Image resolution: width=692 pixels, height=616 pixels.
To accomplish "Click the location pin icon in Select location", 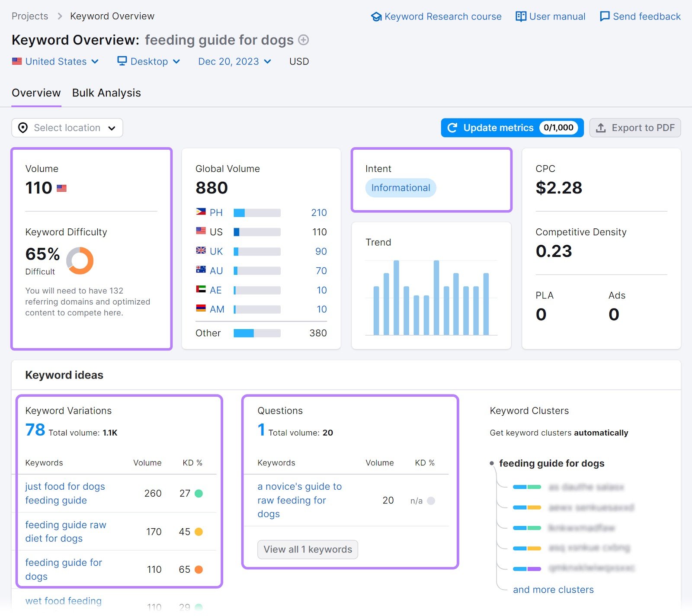I will pyautogui.click(x=23, y=128).
